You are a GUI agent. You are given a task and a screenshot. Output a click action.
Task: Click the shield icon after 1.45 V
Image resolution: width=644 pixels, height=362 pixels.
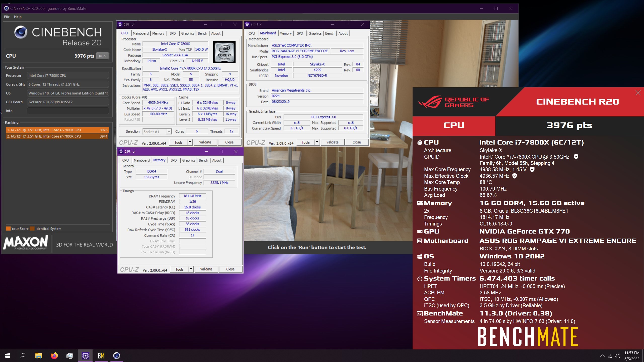click(532, 169)
